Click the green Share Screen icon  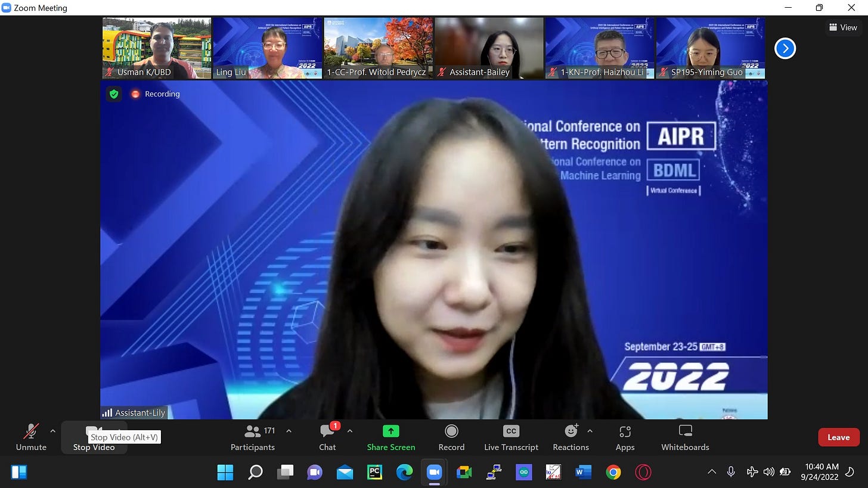(390, 431)
